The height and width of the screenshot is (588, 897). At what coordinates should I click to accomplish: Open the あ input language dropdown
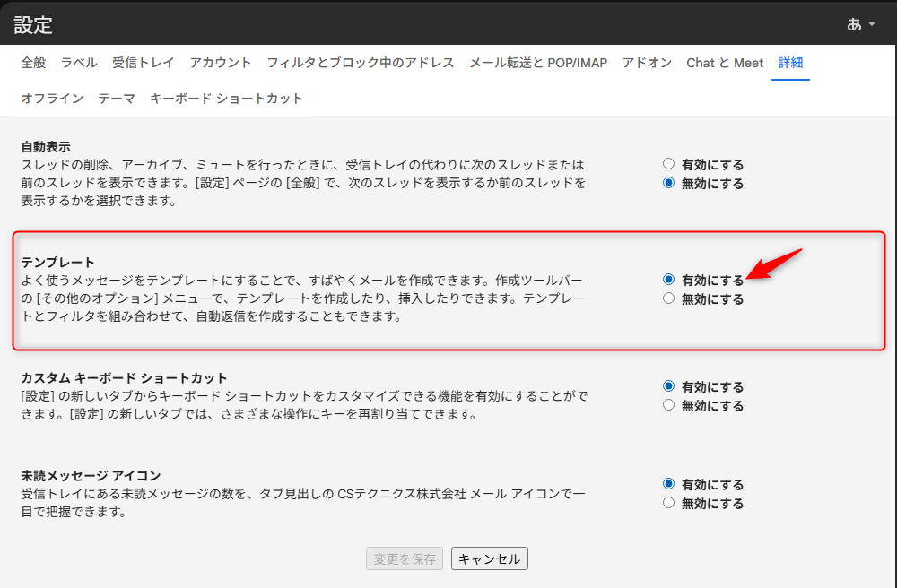pyautogui.click(x=861, y=24)
